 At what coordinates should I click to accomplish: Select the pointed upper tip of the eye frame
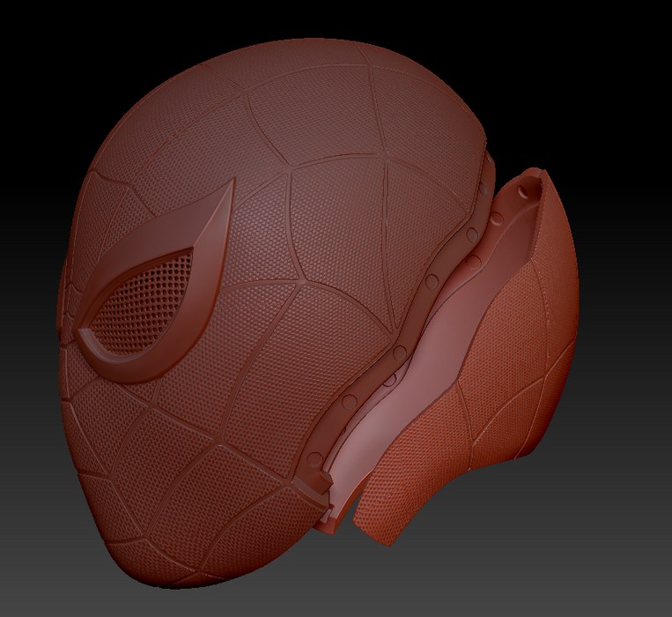coord(233,184)
